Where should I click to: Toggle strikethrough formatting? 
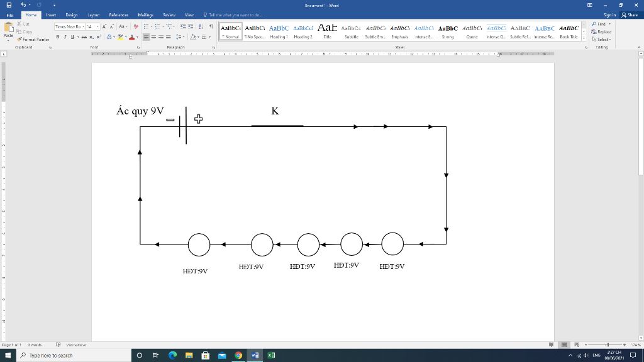[x=84, y=37]
